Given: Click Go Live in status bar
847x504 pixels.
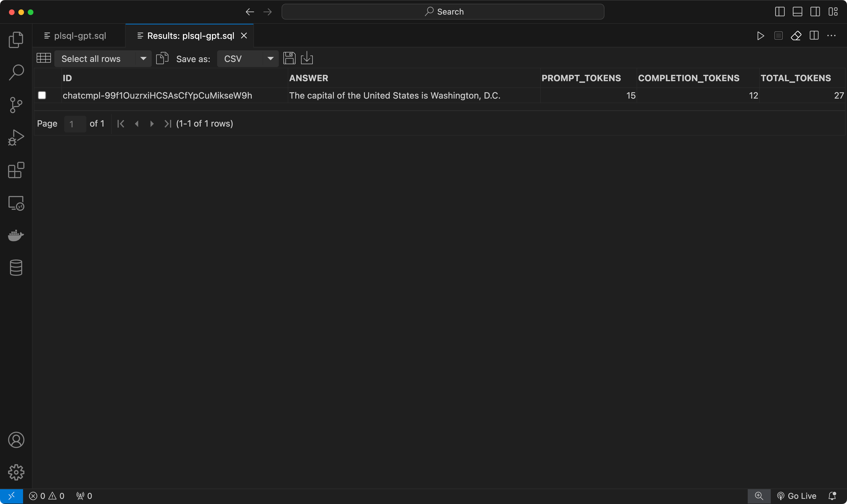Looking at the screenshot, I should [797, 496].
